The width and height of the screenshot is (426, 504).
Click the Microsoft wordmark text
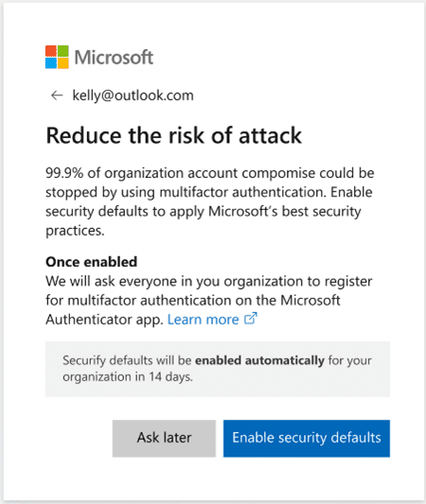[114, 58]
